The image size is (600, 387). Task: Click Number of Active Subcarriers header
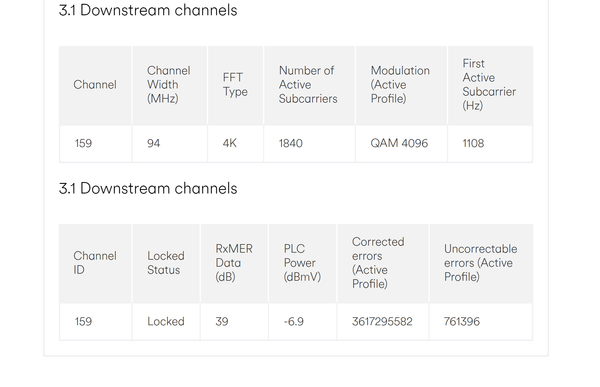pyautogui.click(x=308, y=85)
